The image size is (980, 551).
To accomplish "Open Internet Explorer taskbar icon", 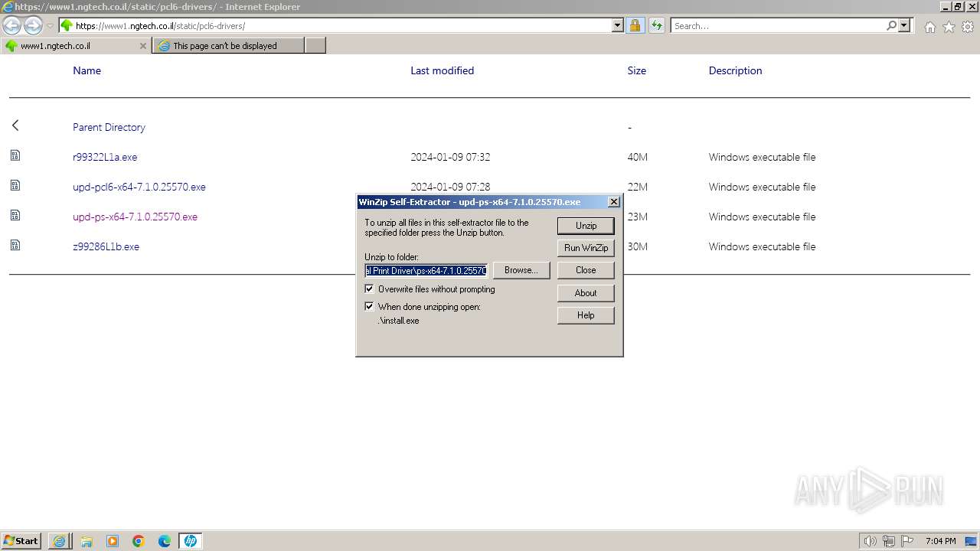I will click(59, 541).
